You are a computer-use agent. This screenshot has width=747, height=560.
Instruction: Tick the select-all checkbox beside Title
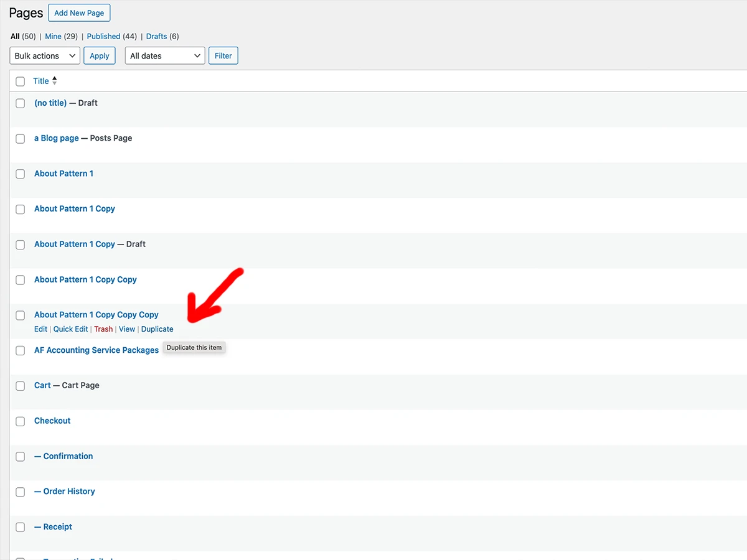21,82
